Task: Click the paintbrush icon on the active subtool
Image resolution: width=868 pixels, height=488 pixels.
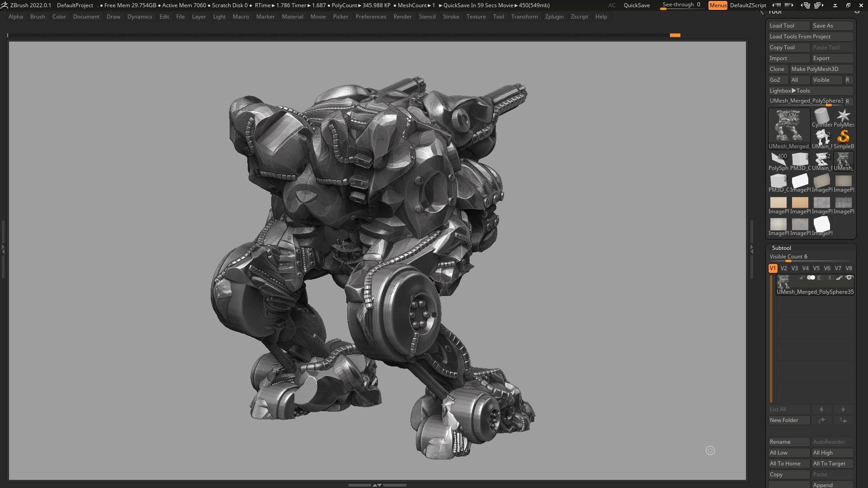Action: pyautogui.click(x=840, y=277)
